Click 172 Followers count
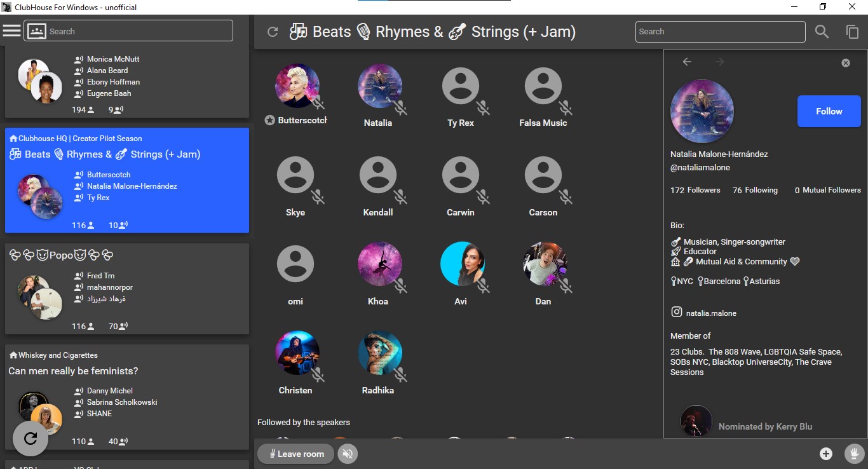The image size is (868, 469). click(695, 190)
